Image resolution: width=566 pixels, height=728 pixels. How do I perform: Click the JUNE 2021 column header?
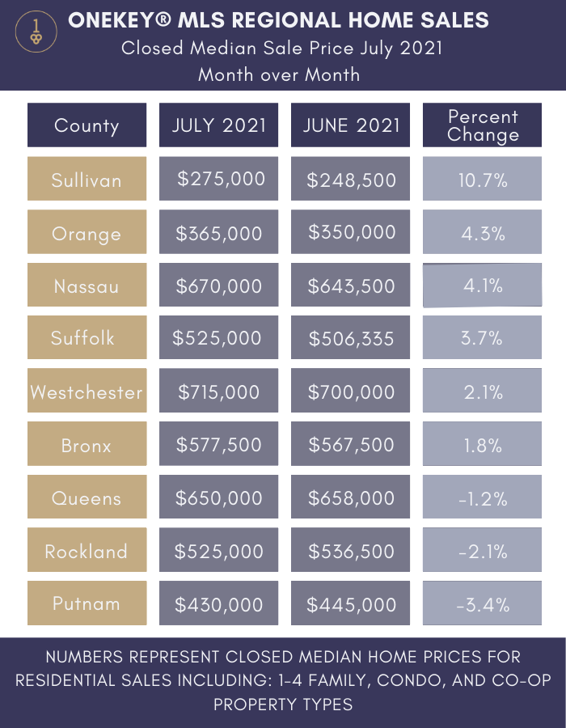tap(351, 125)
